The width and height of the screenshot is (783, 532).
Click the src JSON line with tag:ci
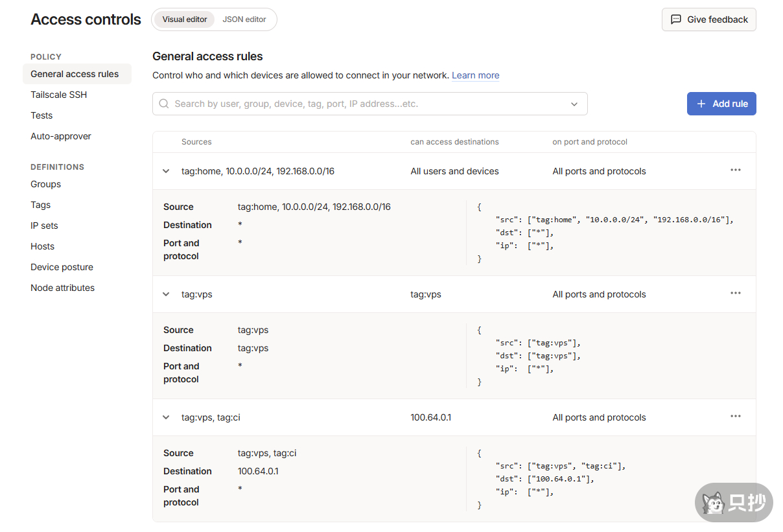coord(560,466)
